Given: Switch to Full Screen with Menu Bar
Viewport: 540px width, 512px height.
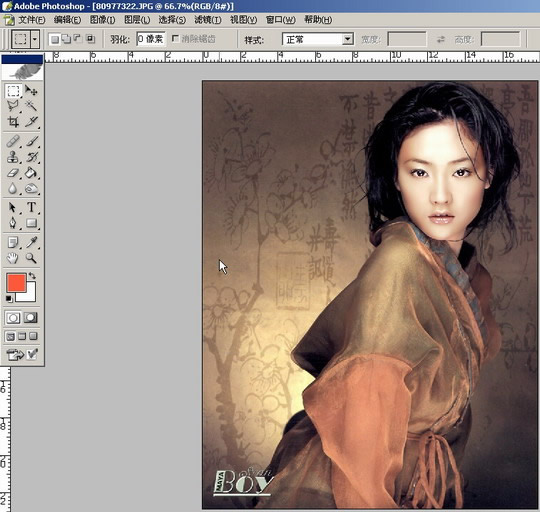Looking at the screenshot, I should [22, 336].
